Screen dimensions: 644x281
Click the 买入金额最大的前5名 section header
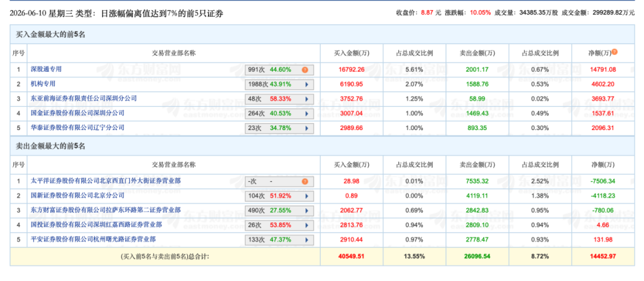coord(322,35)
